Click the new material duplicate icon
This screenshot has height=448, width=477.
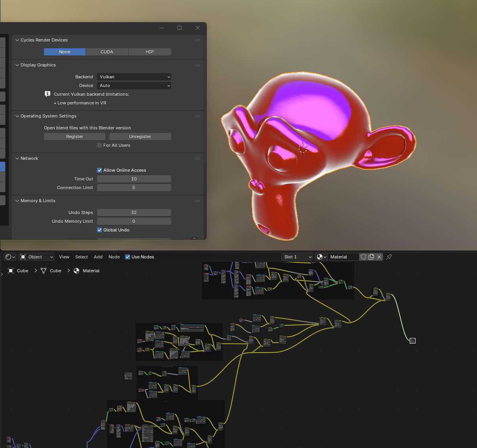click(371, 257)
